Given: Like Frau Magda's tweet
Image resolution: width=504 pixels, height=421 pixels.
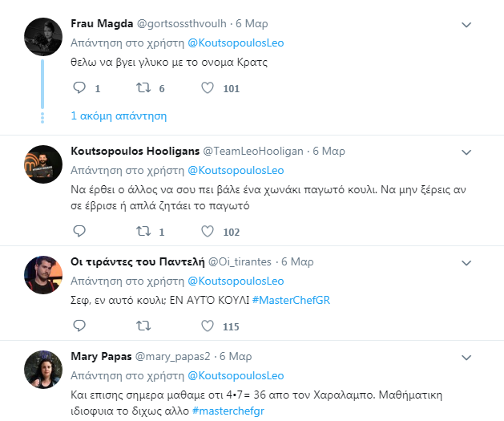Looking at the screenshot, I should 207,88.
